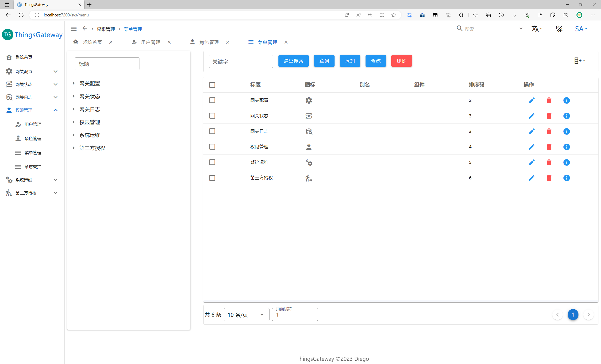Open the 10 条/页 page size dropdown
Screen dimensions: 601x364
click(246, 314)
